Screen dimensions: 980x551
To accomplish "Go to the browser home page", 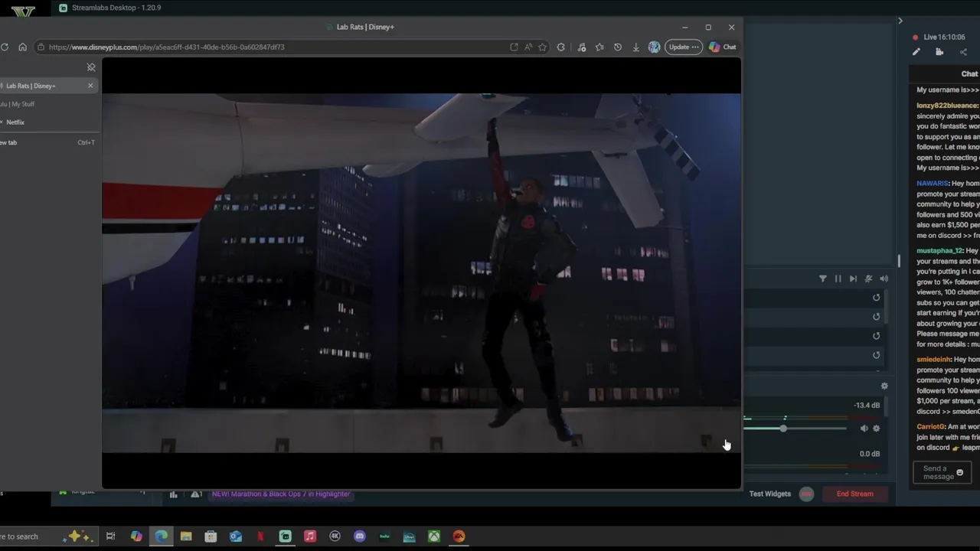I will (22, 47).
